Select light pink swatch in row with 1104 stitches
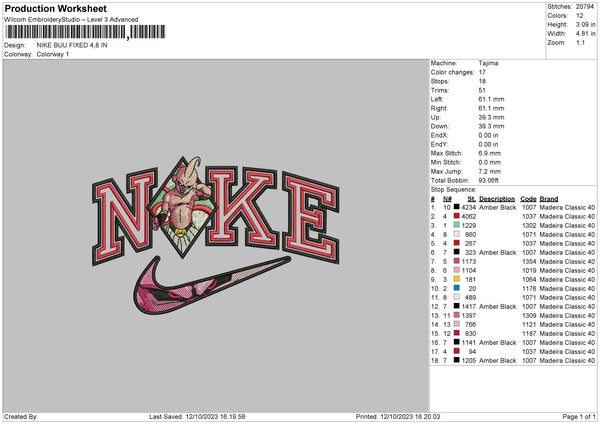 pyautogui.click(x=457, y=270)
